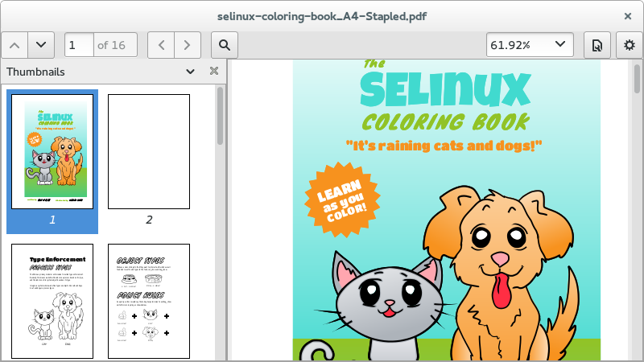Open the find search tool
Viewport: 644px width, 362px height.
[x=225, y=45]
